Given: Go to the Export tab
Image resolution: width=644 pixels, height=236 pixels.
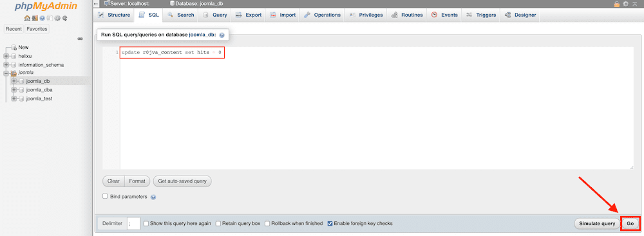Looking at the screenshot, I should click(x=248, y=15).
